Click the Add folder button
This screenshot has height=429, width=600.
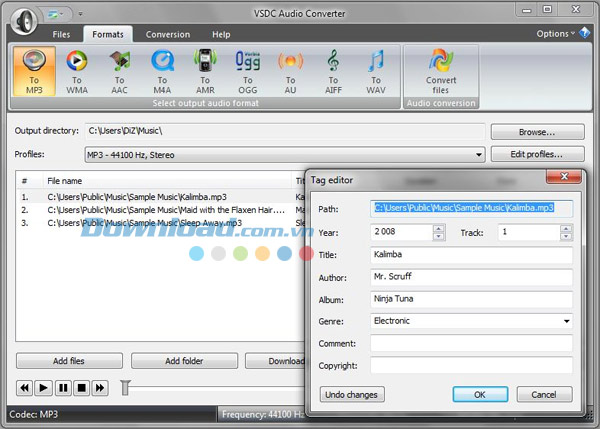[x=184, y=361]
